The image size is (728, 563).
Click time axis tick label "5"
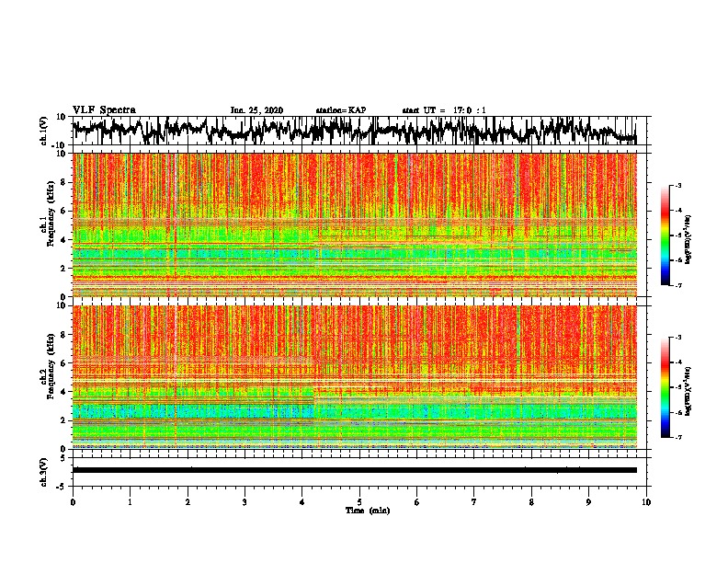(359, 502)
